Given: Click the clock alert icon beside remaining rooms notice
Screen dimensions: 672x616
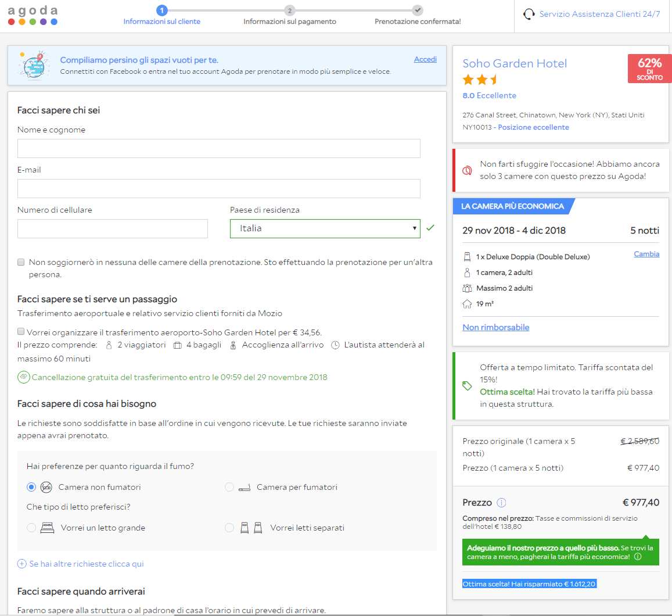Looking at the screenshot, I should (x=467, y=170).
